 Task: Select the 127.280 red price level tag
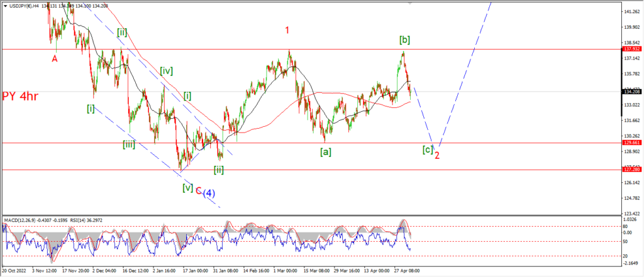coord(631,170)
